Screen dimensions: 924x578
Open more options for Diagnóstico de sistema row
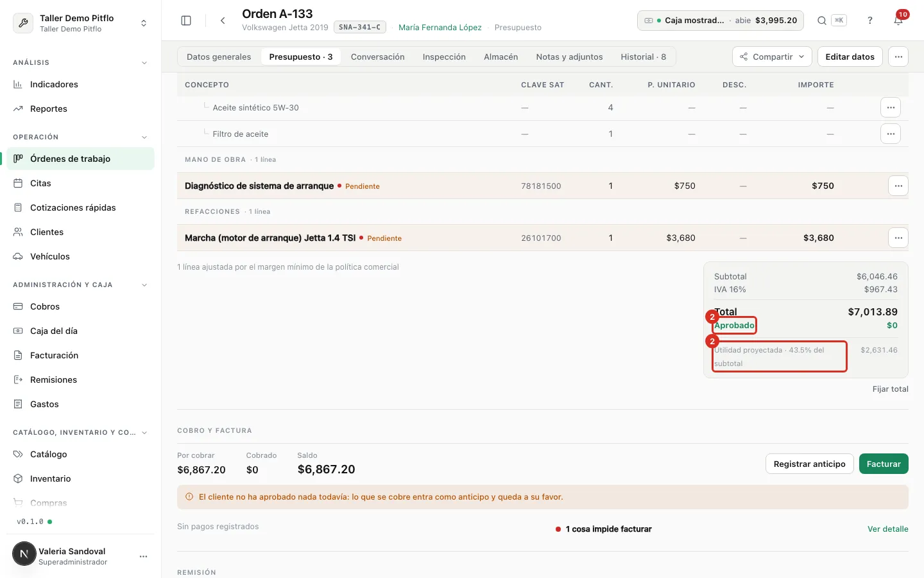coord(898,186)
